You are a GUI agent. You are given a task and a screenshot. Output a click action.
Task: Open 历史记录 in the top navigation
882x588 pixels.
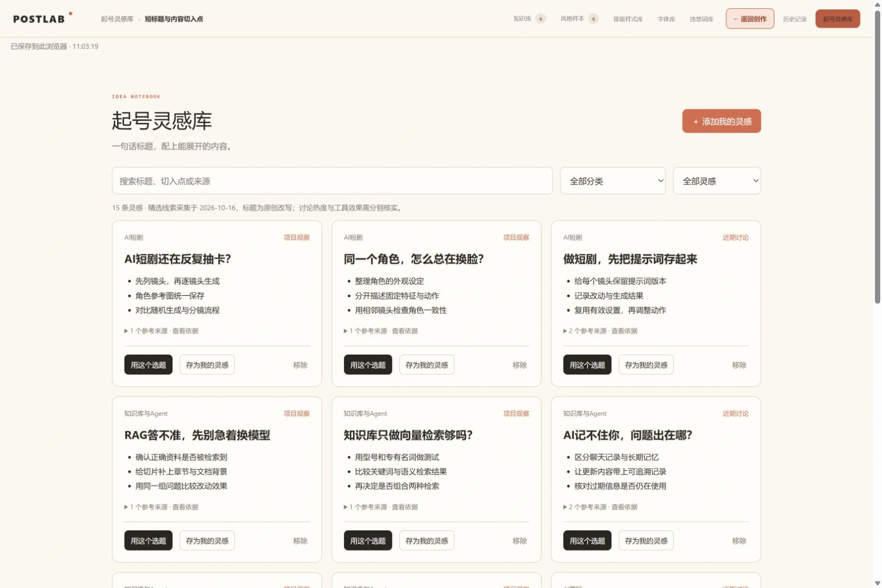(795, 19)
